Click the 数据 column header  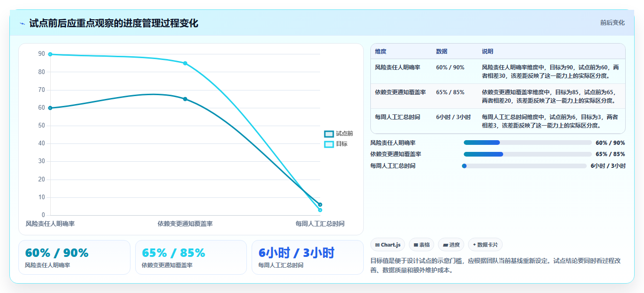pyautogui.click(x=442, y=52)
